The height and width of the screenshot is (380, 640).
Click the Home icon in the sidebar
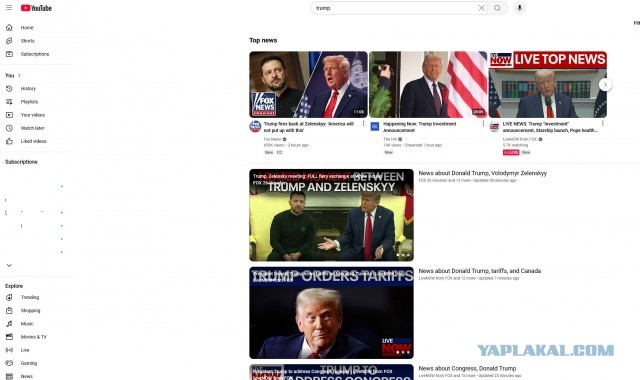coord(9,27)
